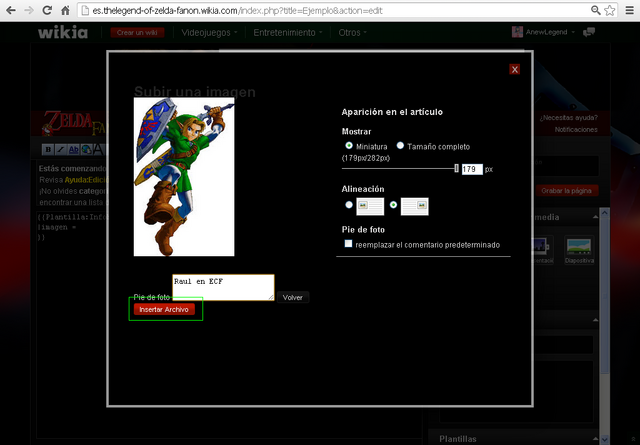Open the Videojuegos dropdown menu

[209, 33]
